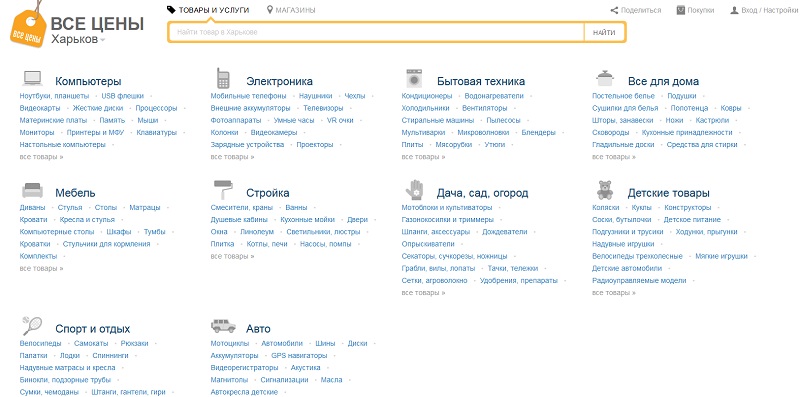Viewport: 800px width, 397px height.
Task: Click все товары » under Компьютеры
Action: 41,157
